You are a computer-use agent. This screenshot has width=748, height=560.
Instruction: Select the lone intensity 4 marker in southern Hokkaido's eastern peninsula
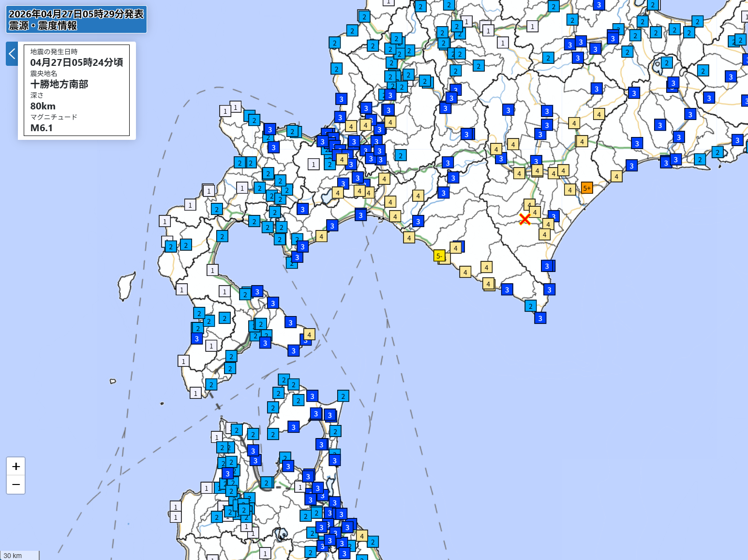point(309,334)
